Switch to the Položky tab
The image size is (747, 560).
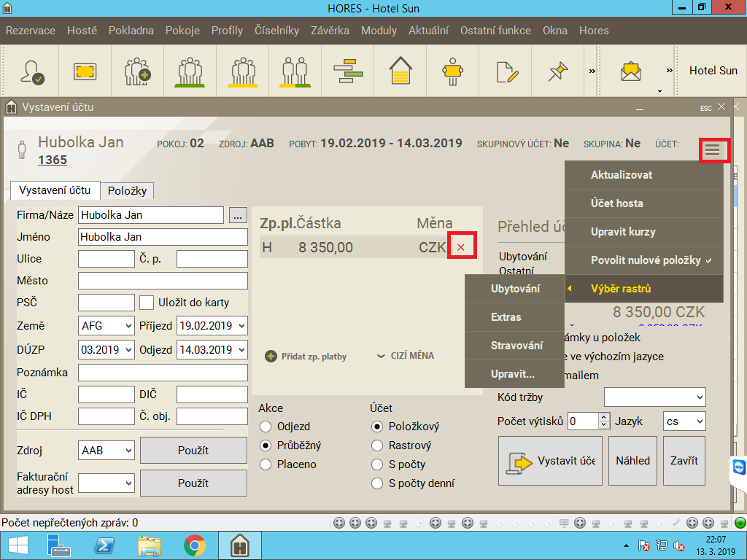[x=128, y=191]
